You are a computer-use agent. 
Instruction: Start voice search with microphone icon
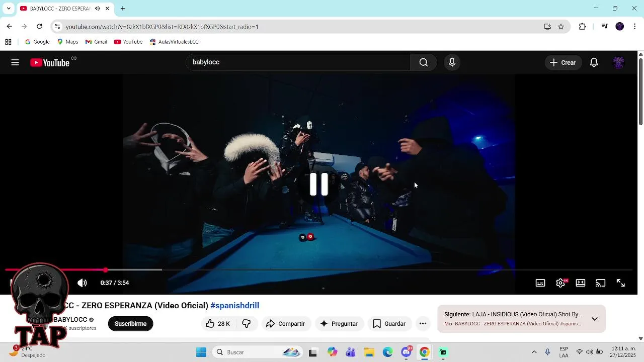pos(452,62)
